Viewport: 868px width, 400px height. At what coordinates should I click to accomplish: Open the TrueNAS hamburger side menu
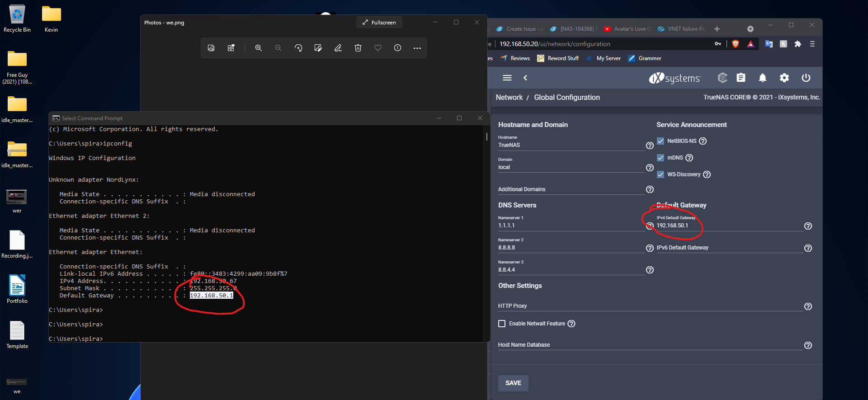tap(507, 78)
